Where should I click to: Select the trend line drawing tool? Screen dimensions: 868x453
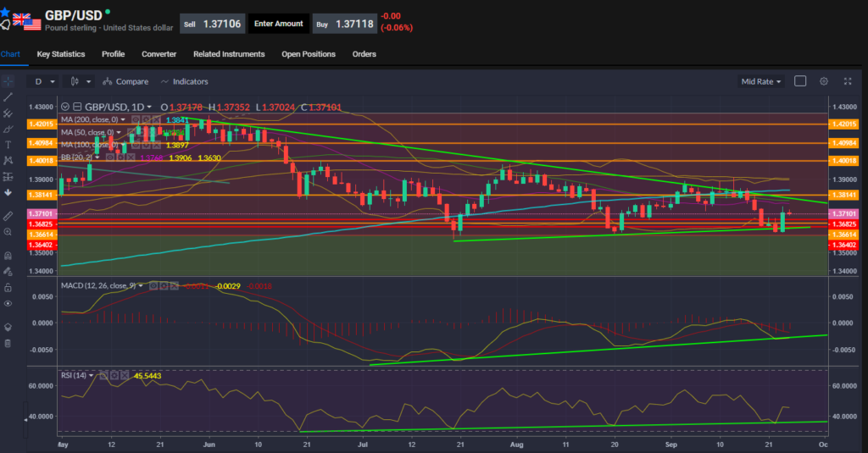8,97
